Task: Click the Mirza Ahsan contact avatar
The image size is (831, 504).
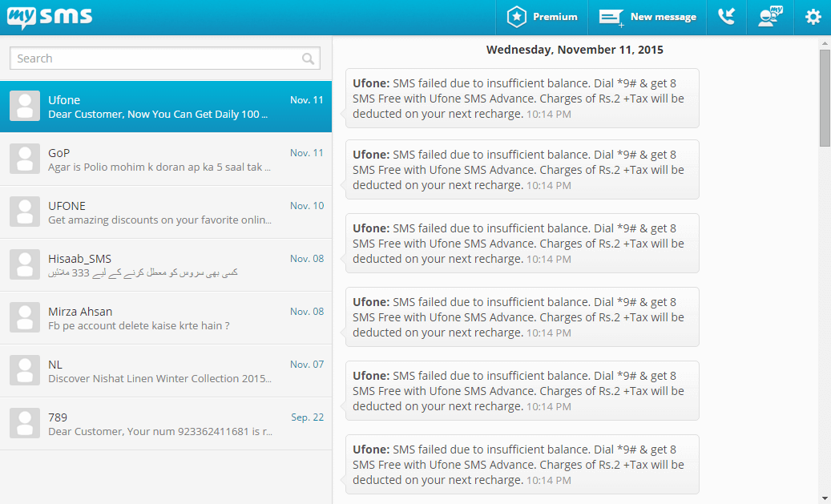Action: coord(25,317)
